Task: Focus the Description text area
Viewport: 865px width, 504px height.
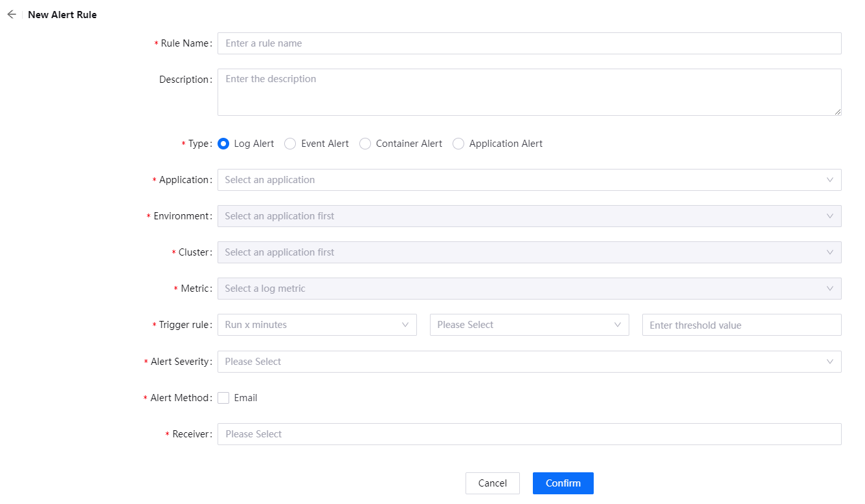Action: (x=529, y=92)
